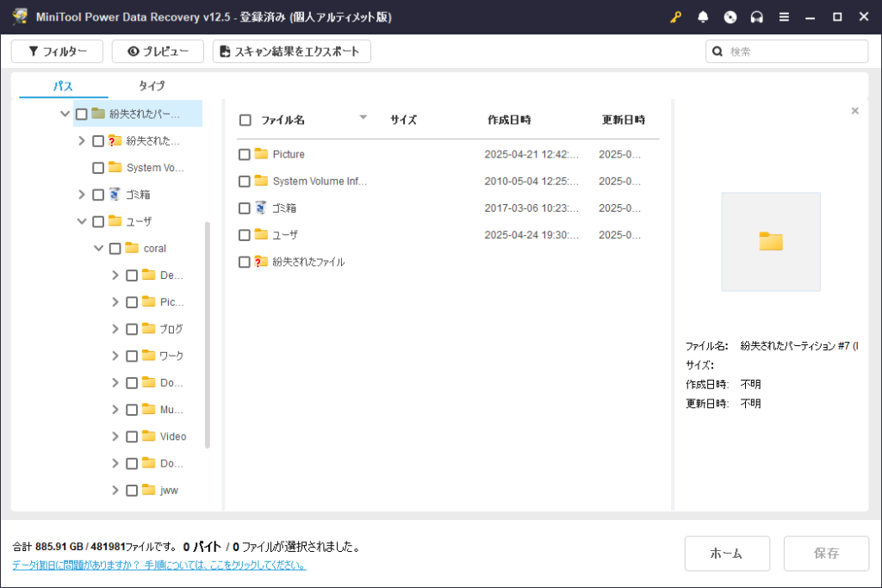Sort by the 更新日時 column header
Viewport: 882px width, 588px height.
pos(624,120)
